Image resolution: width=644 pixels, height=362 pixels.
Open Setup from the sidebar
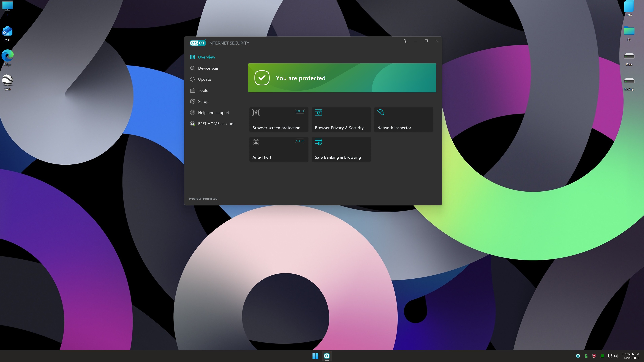[x=199, y=102]
